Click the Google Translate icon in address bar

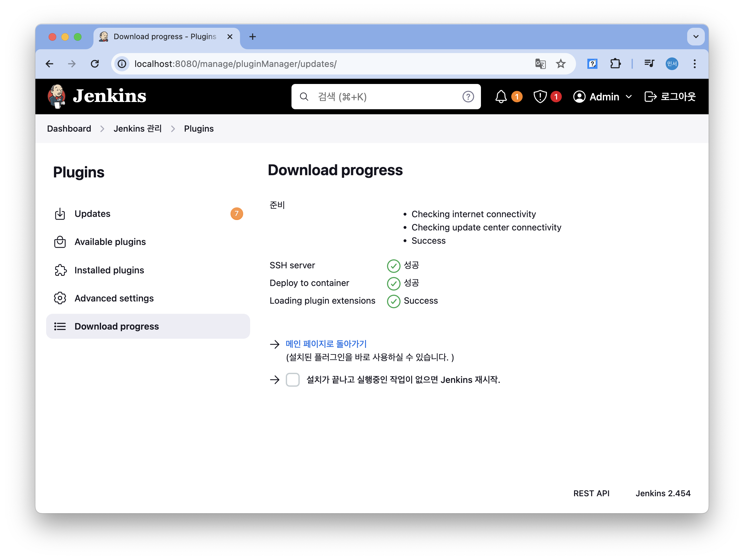point(540,64)
